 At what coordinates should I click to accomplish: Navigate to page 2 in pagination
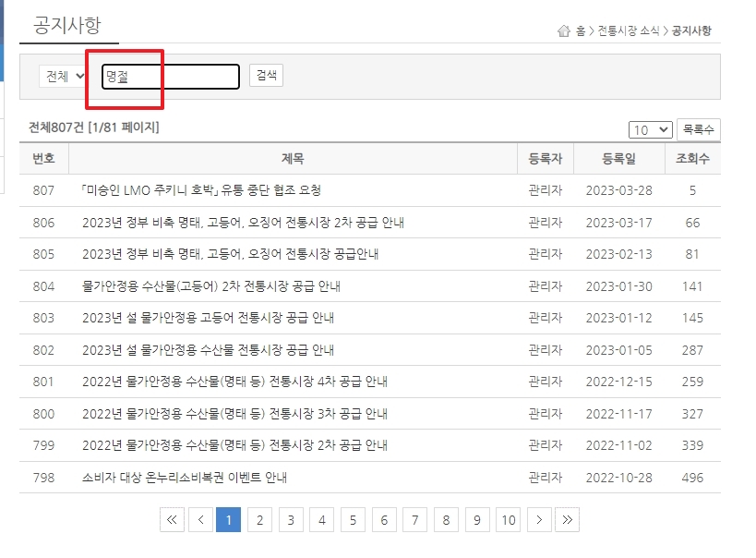tap(259, 520)
